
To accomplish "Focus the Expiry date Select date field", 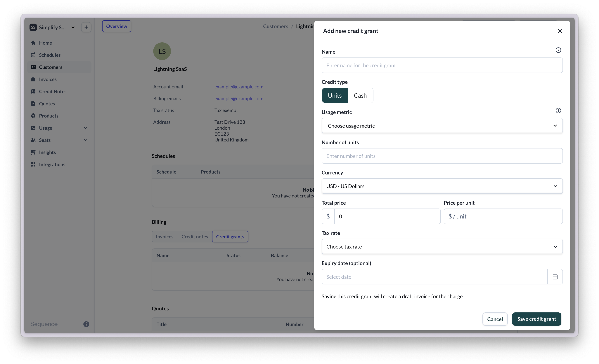I will [x=434, y=276].
